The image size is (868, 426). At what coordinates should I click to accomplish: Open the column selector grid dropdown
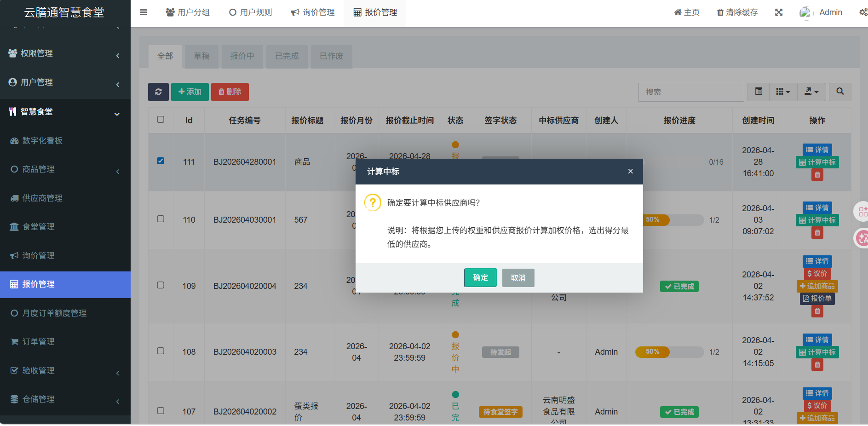pos(782,92)
